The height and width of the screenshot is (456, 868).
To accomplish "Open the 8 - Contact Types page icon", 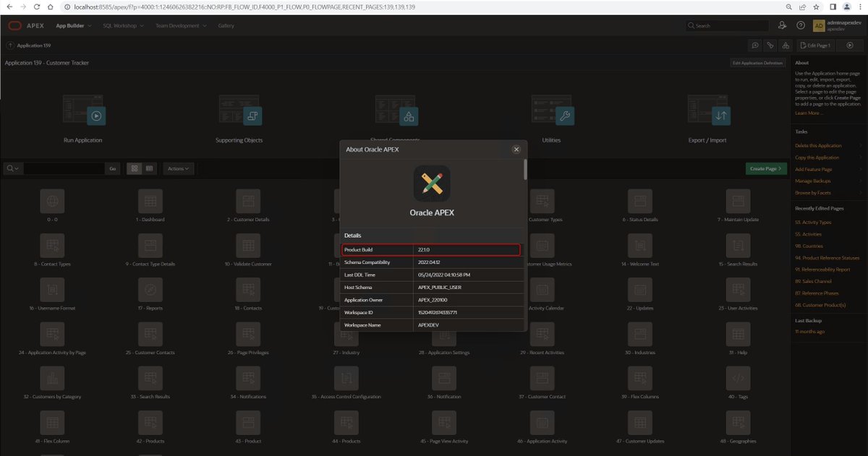I will click(x=52, y=245).
